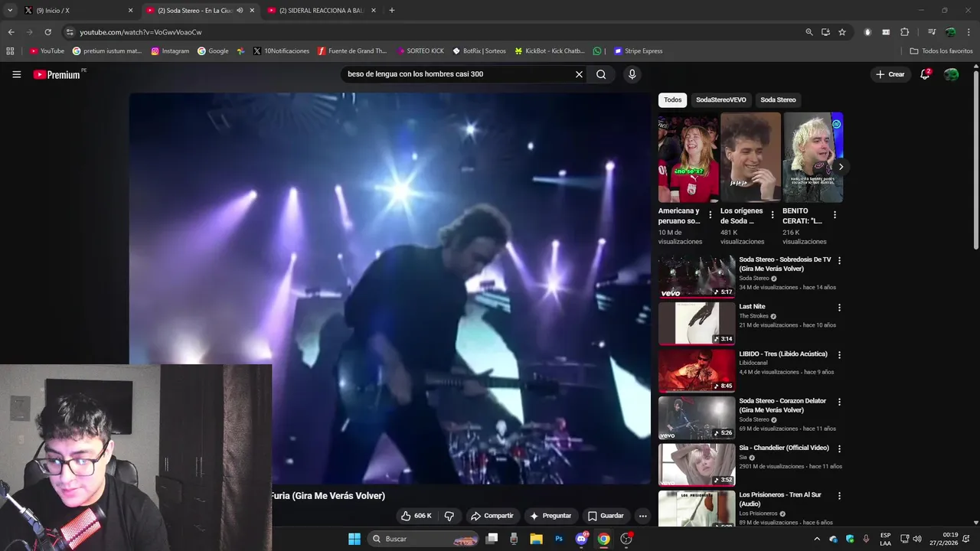Open The Strokes channel link
980x551 pixels.
point(753,316)
